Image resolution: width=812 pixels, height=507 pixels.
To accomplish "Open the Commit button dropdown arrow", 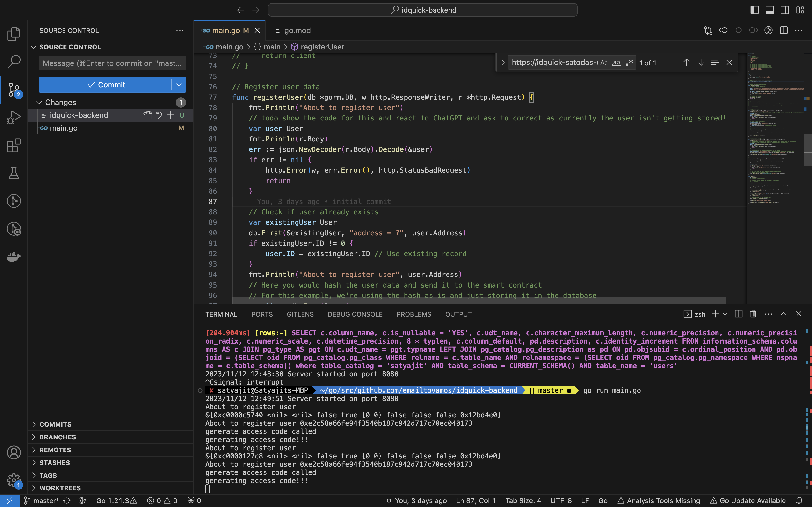I will (179, 85).
